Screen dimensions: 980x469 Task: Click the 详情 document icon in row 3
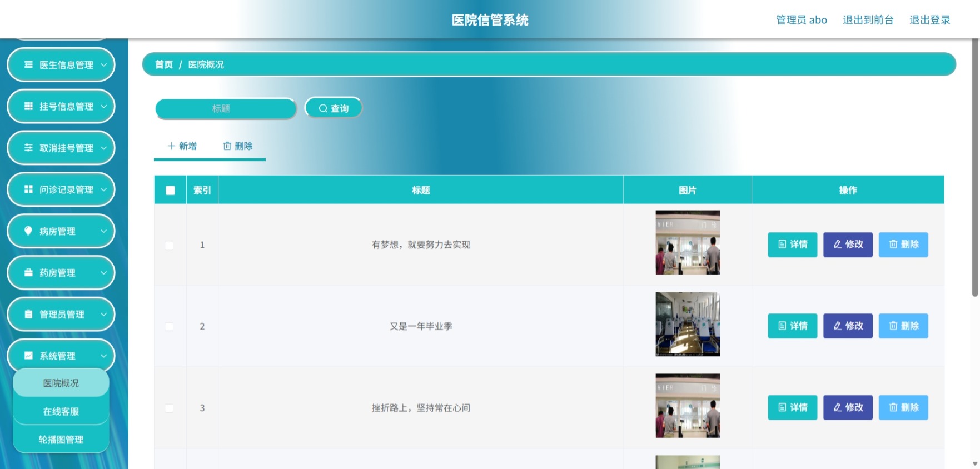(x=782, y=407)
